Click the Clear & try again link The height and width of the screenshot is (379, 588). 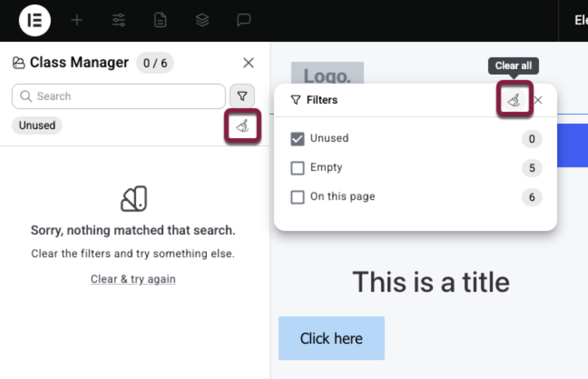pyautogui.click(x=133, y=279)
